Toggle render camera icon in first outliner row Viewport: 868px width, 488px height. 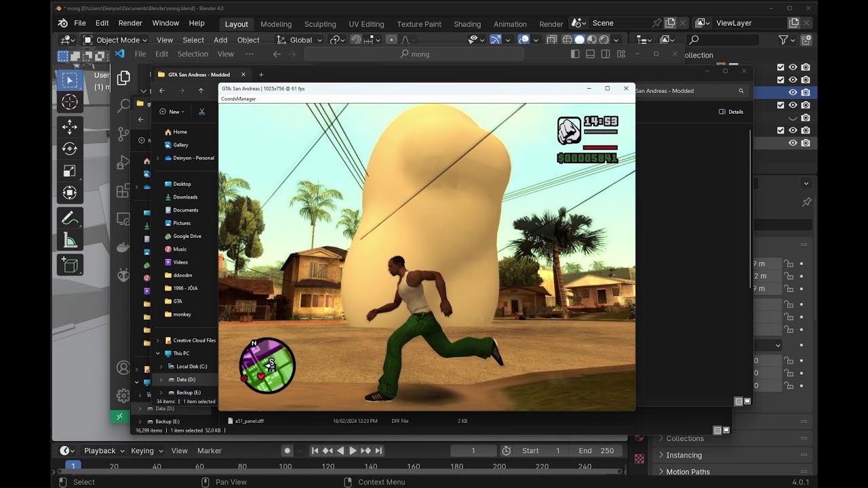806,67
